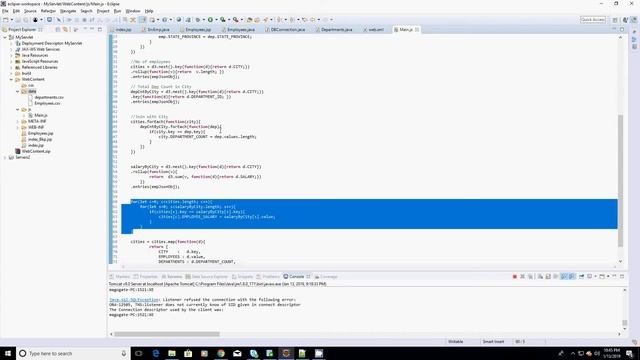640x360 pixels.
Task: Select departments.csv file
Action: pos(49,97)
